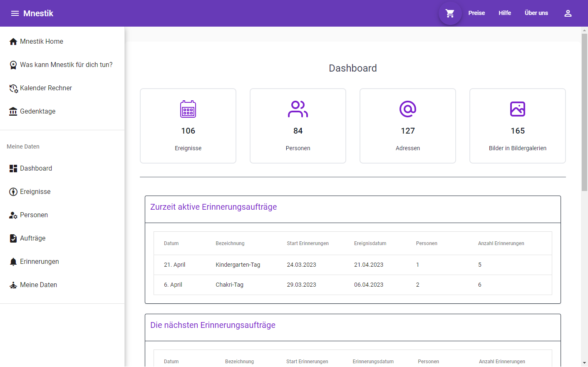Click the Erinnerungen bell icon

pyautogui.click(x=13, y=262)
